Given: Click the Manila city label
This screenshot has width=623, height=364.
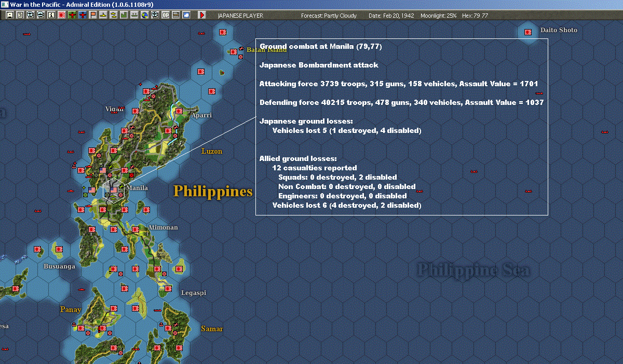Looking at the screenshot, I should (x=137, y=188).
